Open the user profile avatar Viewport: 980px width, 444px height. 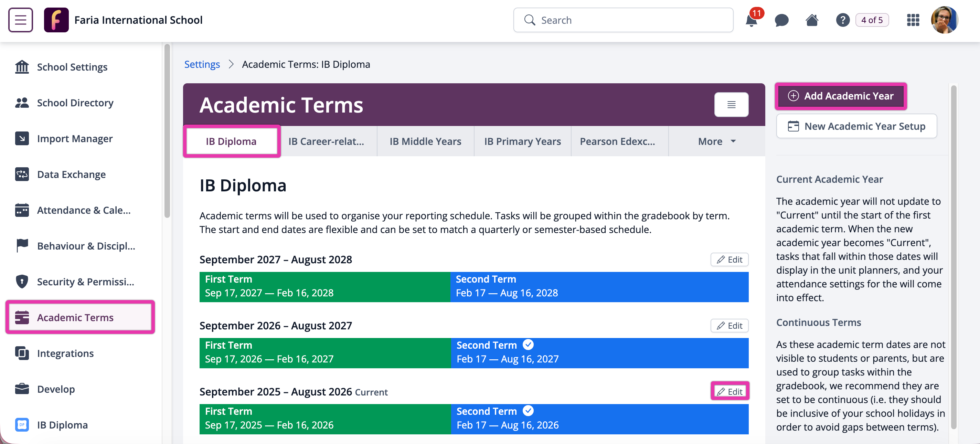point(944,20)
